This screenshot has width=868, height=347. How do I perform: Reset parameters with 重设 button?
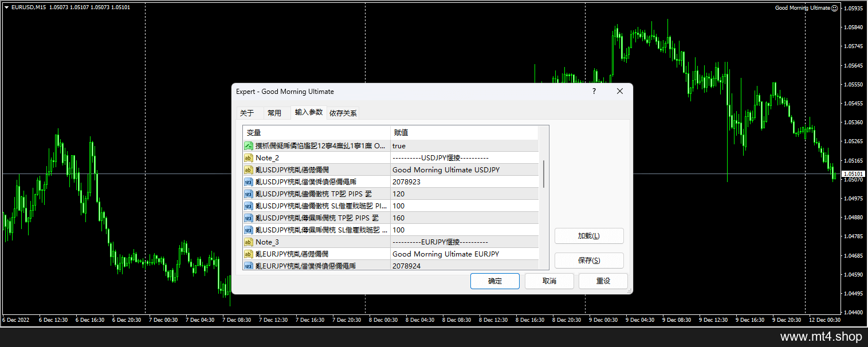(x=603, y=281)
